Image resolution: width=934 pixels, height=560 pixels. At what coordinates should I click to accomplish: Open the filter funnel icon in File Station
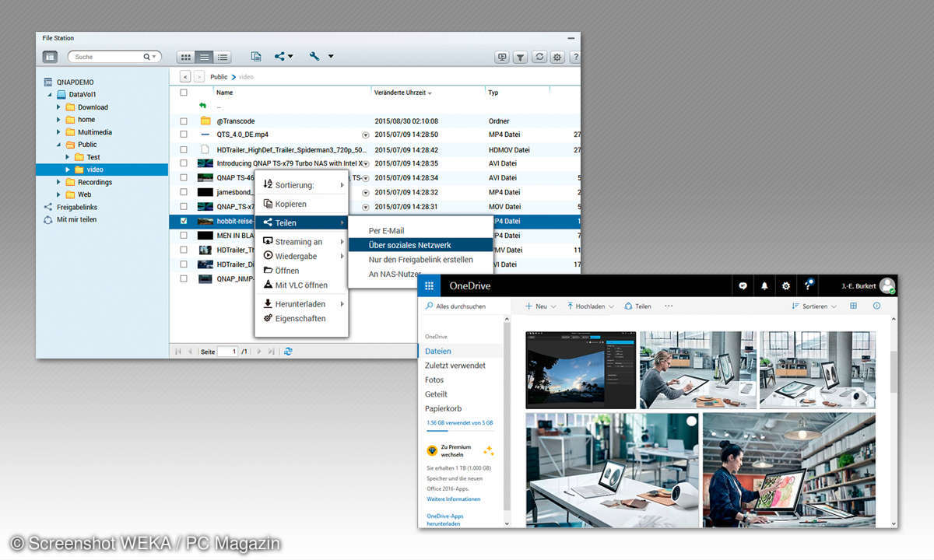click(521, 57)
